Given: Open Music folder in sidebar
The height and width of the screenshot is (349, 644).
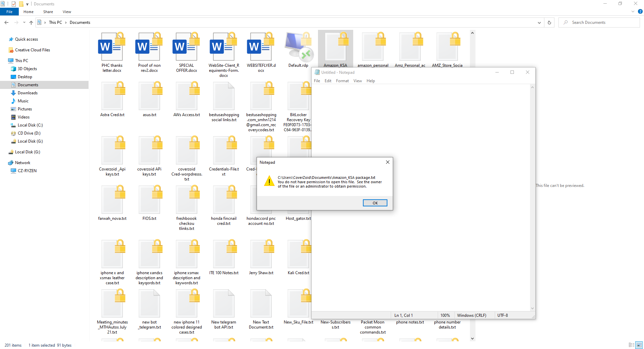Looking at the screenshot, I should click(23, 101).
